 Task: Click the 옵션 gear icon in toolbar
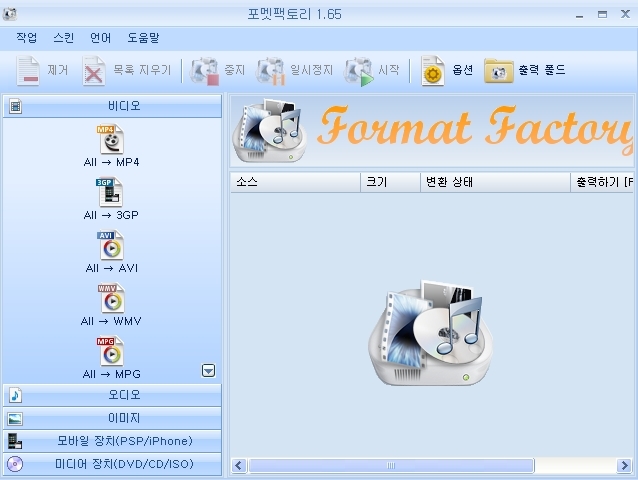pyautogui.click(x=433, y=71)
